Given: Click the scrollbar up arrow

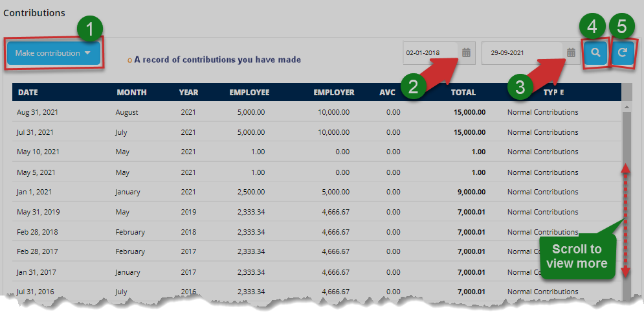Looking at the screenshot, I should (627, 106).
